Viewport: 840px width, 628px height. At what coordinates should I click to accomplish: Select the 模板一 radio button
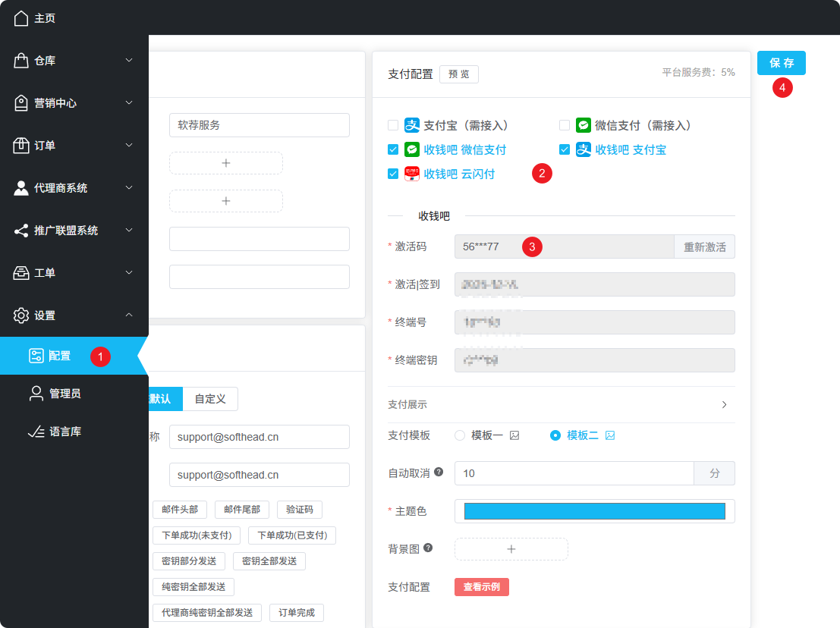click(x=460, y=435)
